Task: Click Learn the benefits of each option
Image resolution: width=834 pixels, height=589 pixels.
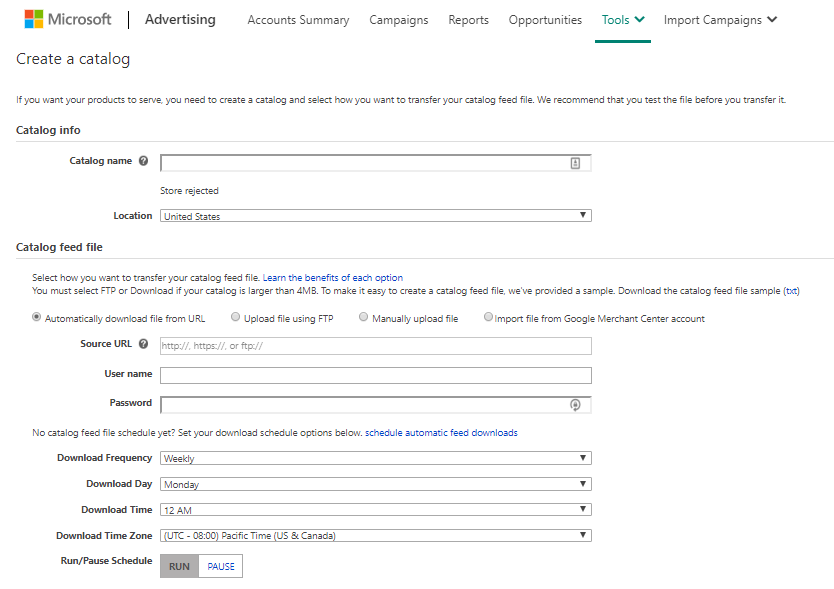Action: click(332, 277)
